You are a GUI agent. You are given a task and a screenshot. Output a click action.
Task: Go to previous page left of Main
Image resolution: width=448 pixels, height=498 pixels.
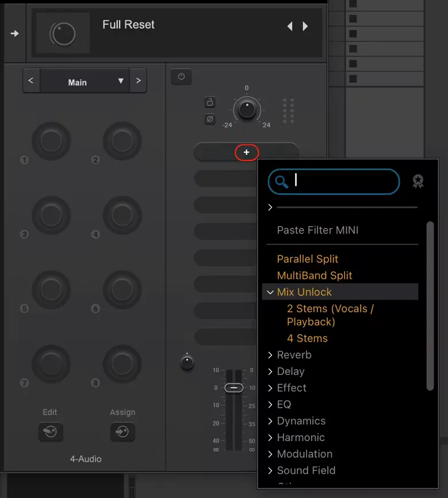(31, 81)
